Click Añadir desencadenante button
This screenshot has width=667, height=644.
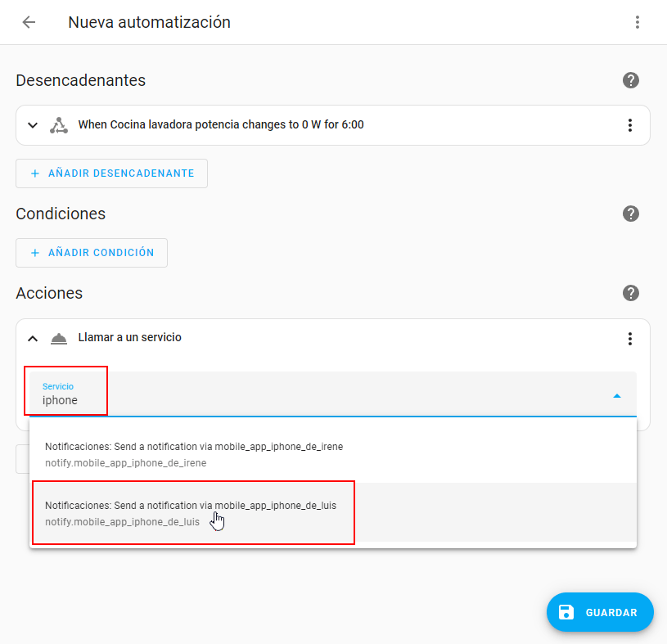point(111,173)
